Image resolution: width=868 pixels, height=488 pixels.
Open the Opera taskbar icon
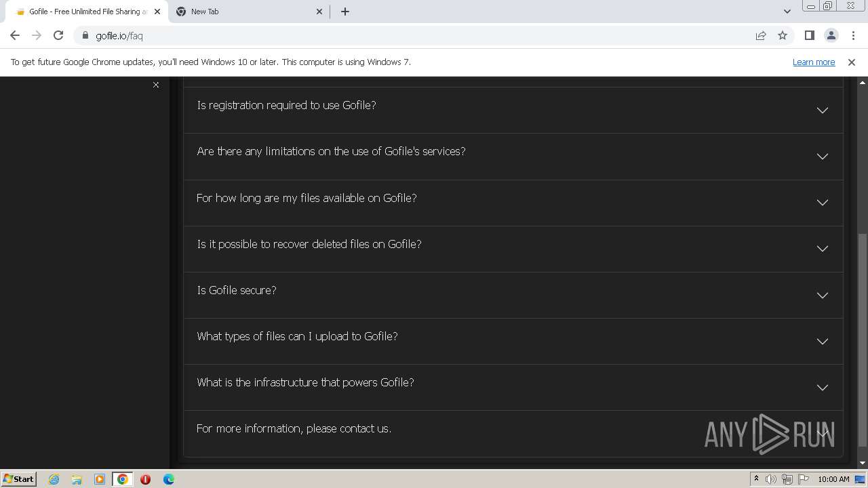[145, 479]
